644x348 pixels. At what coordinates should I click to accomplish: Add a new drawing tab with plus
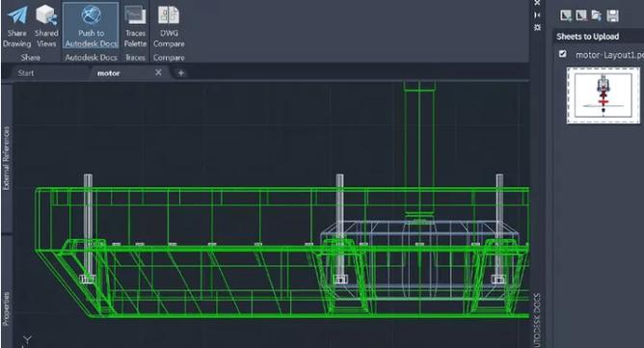pos(180,73)
